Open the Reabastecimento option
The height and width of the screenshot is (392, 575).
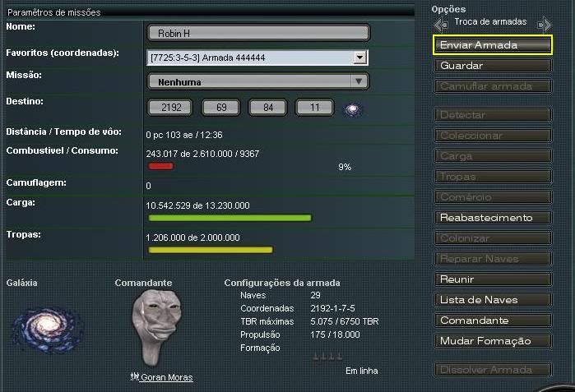click(493, 218)
